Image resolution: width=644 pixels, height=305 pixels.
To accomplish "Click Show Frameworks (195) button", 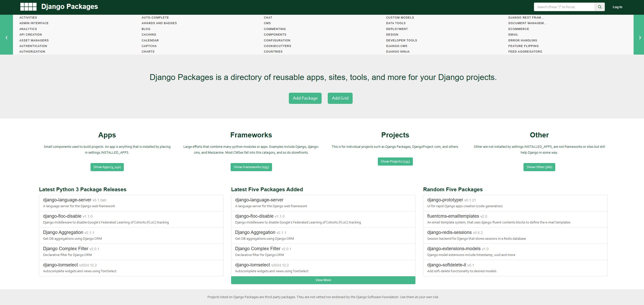I will tap(251, 167).
